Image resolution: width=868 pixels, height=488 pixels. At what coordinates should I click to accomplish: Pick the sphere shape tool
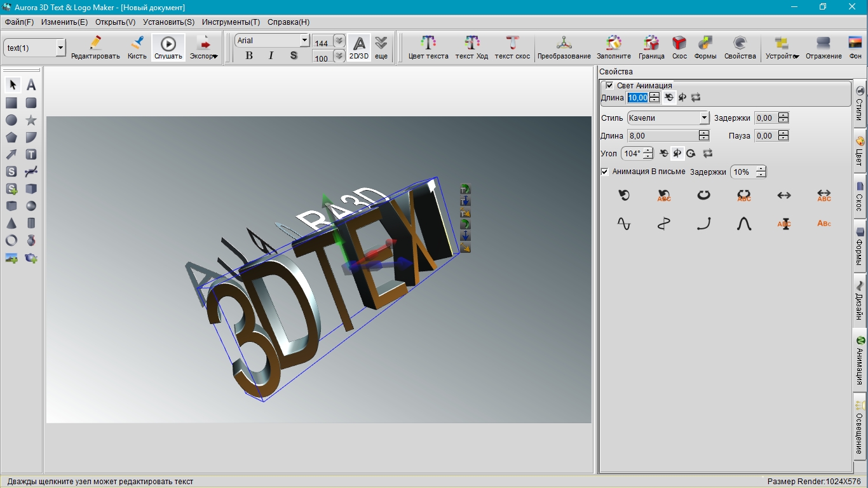tap(31, 206)
